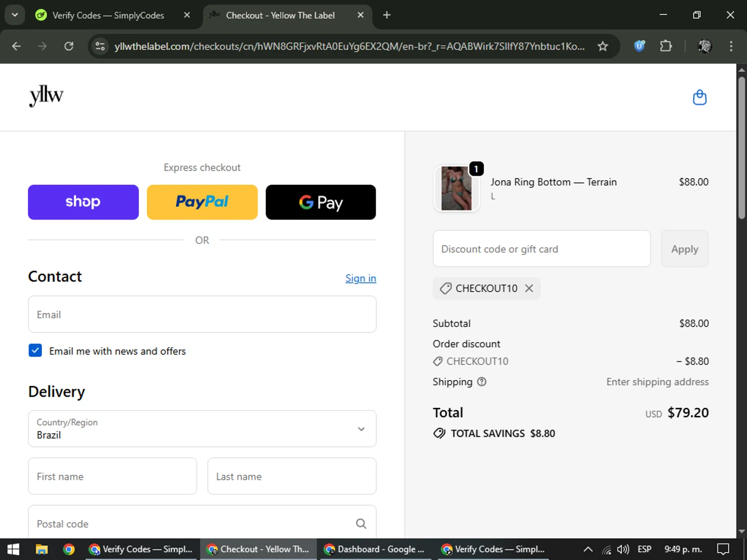Screen dimensions: 747x560
Task: Open the Chrome profile avatar
Action: point(705,46)
